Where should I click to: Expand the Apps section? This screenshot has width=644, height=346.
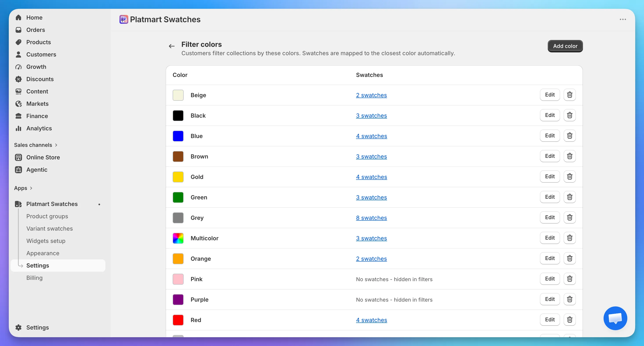tap(23, 188)
